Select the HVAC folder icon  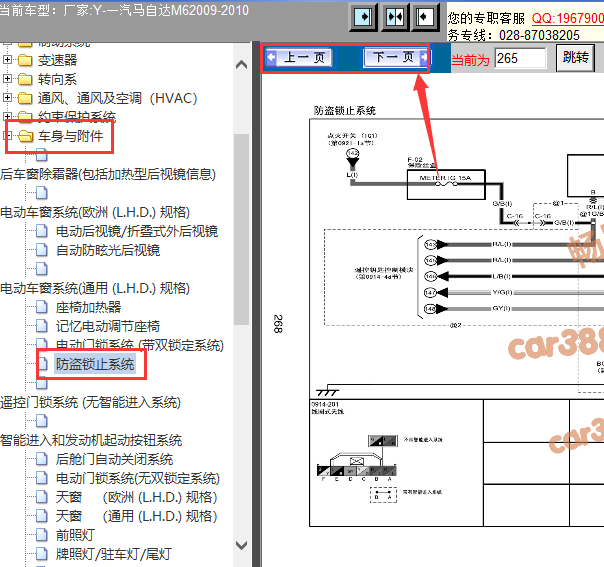[x=25, y=98]
